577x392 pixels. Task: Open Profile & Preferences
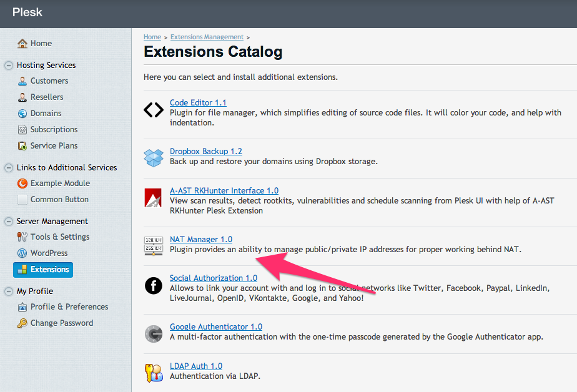click(x=69, y=306)
